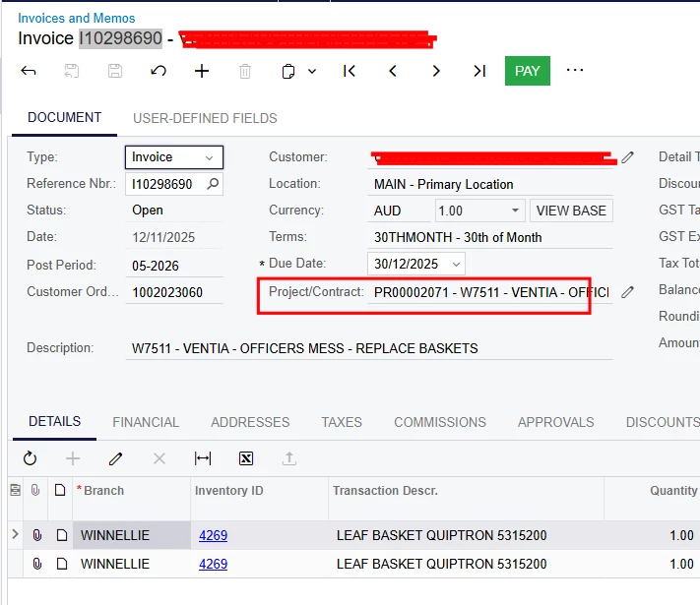Click the Clipboard copy-paste icon
700x605 pixels.
point(288,71)
